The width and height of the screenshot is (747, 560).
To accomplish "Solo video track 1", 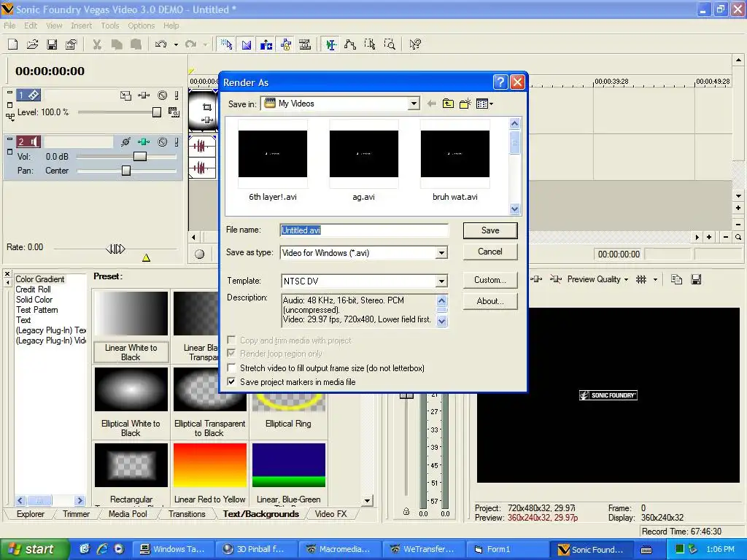I will tap(177, 96).
